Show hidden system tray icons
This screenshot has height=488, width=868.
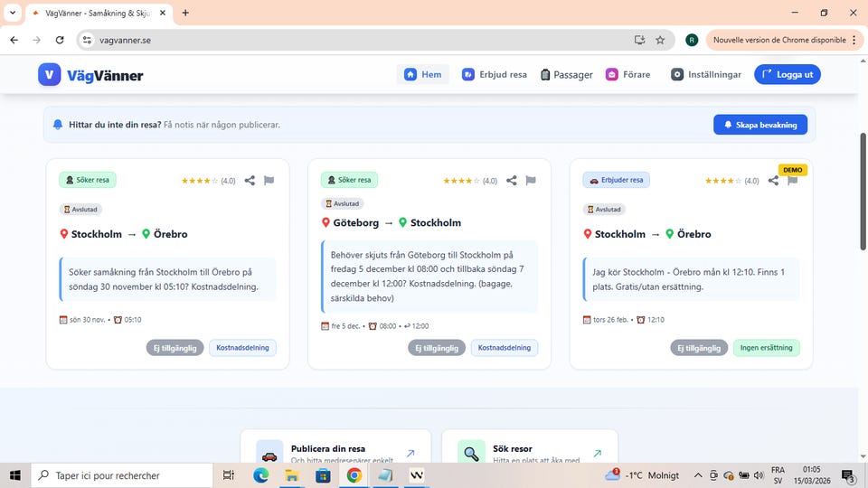click(x=698, y=475)
